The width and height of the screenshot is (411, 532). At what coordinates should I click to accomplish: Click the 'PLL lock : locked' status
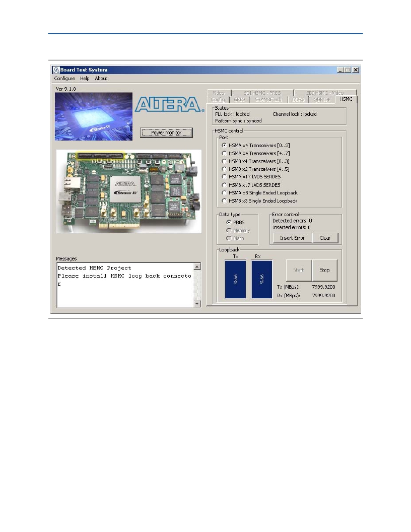[232, 114]
